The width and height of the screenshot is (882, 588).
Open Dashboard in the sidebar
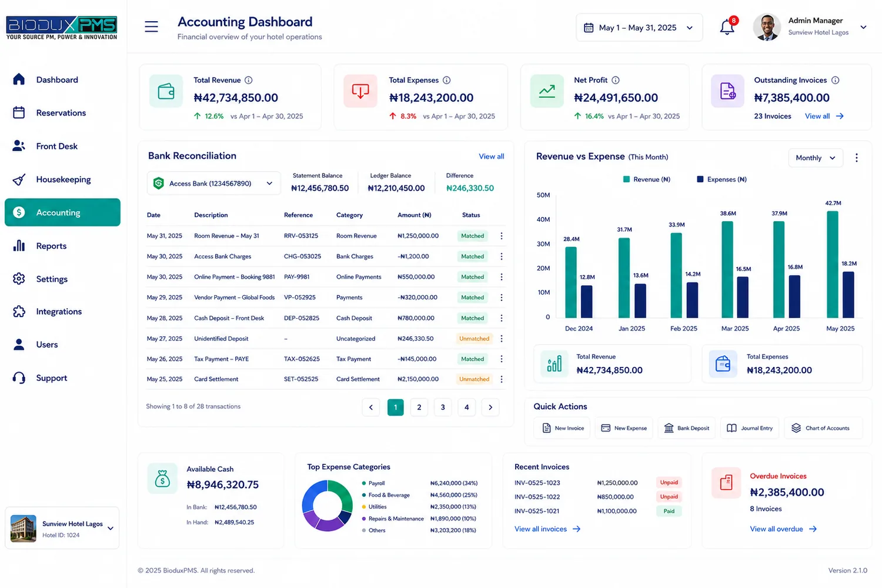pyautogui.click(x=62, y=79)
